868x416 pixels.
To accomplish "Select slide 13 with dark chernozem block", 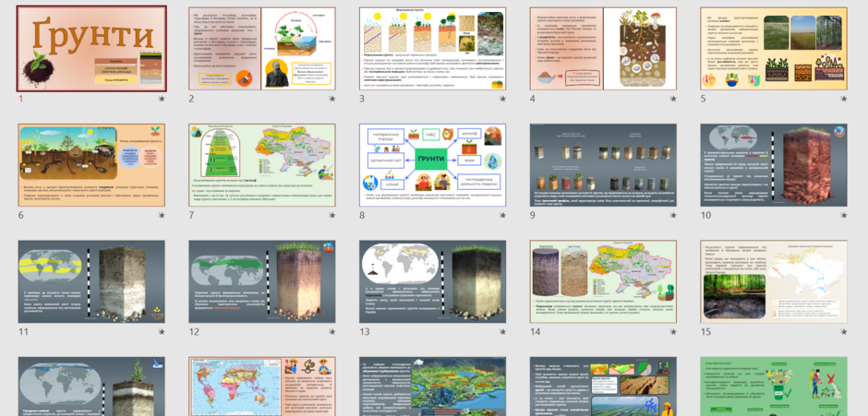I will [433, 281].
